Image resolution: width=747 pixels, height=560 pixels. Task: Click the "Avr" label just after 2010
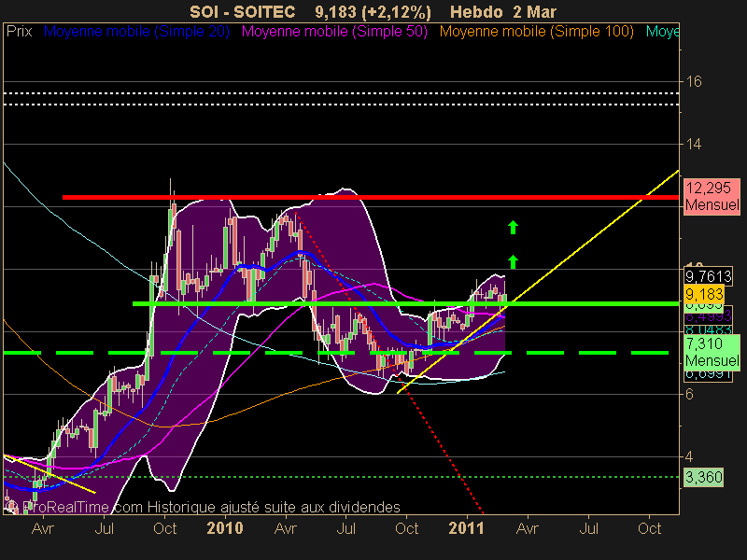pyautogui.click(x=286, y=528)
